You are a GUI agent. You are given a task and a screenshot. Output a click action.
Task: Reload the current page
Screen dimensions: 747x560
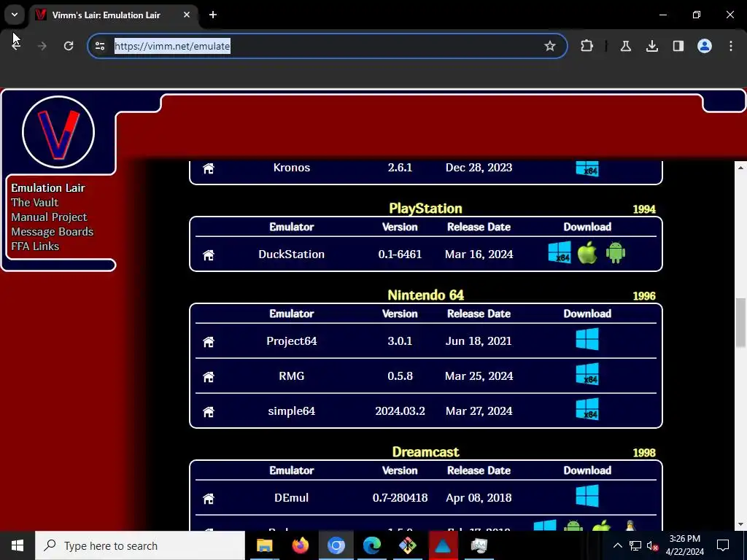pyautogui.click(x=69, y=46)
